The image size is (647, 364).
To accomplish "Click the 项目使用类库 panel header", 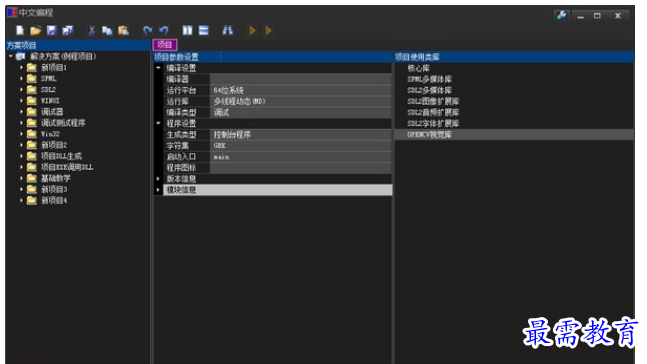I will [x=514, y=57].
